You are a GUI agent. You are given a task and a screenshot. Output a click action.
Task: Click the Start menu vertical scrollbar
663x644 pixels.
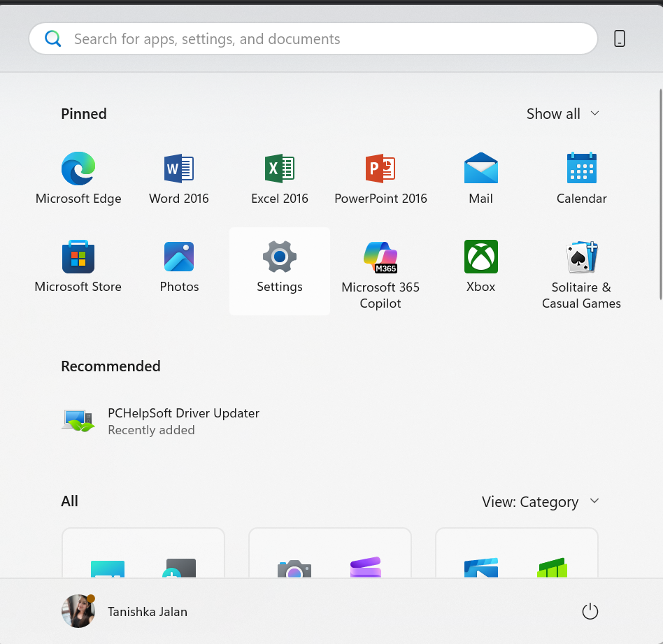pos(661,194)
